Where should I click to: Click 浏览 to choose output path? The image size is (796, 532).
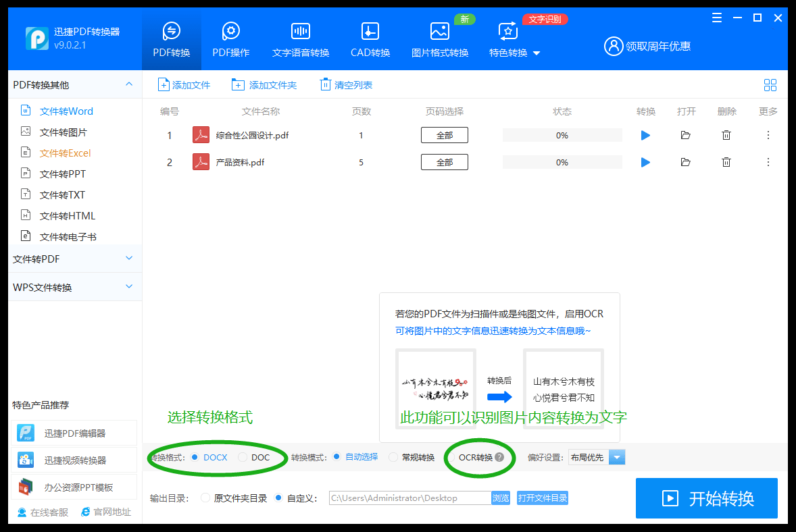click(501, 498)
